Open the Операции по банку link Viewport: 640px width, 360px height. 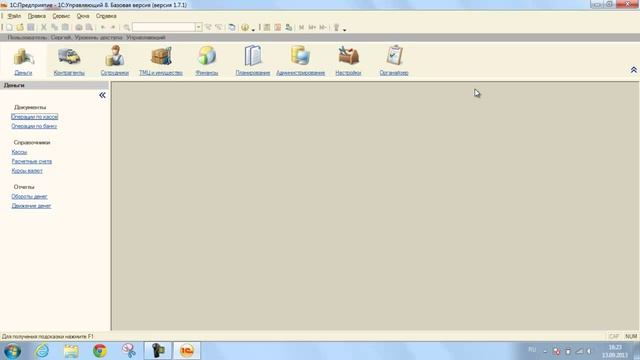34,126
